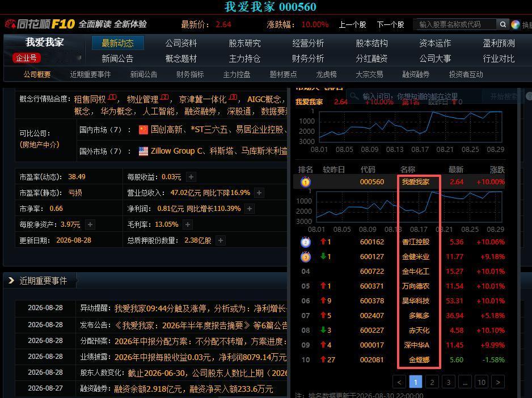Open the 最新动态 tab
Viewport: 532px width, 398px height.
pos(118,43)
